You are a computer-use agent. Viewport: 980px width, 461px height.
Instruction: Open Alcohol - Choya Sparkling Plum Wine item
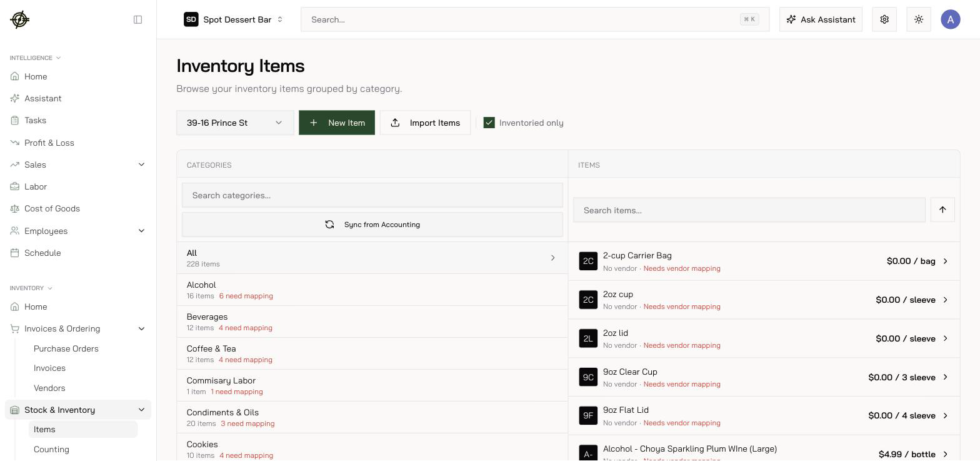764,449
